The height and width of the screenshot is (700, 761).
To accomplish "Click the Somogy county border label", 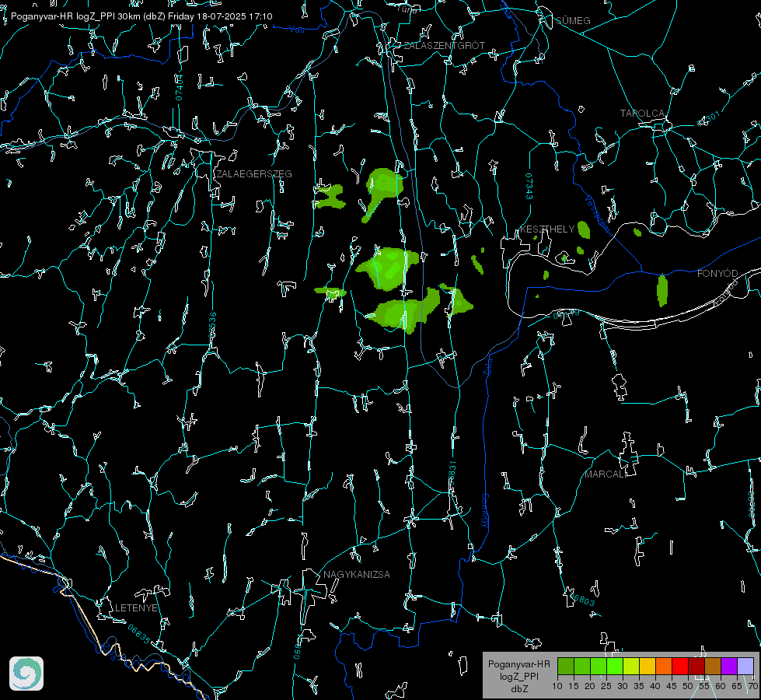I will click(484, 511).
